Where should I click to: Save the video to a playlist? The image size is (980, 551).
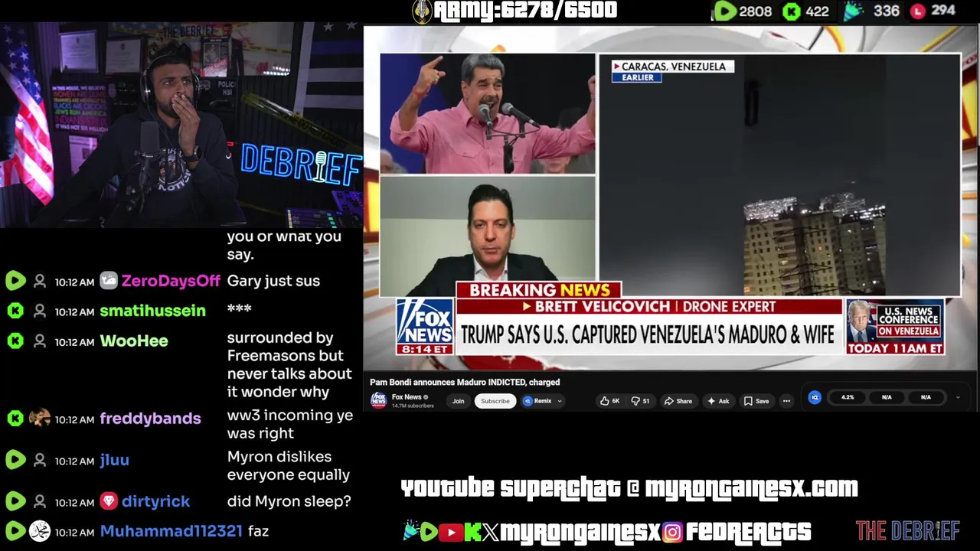[756, 401]
